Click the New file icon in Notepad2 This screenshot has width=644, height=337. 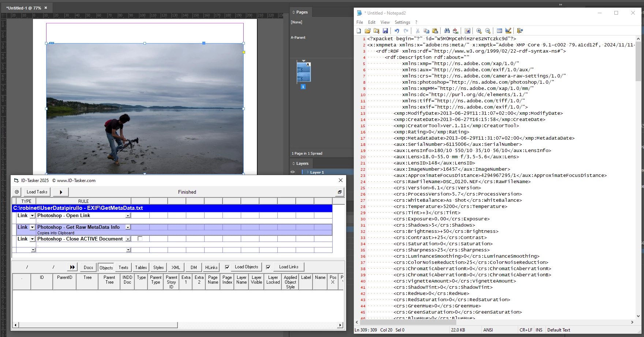[x=359, y=31]
